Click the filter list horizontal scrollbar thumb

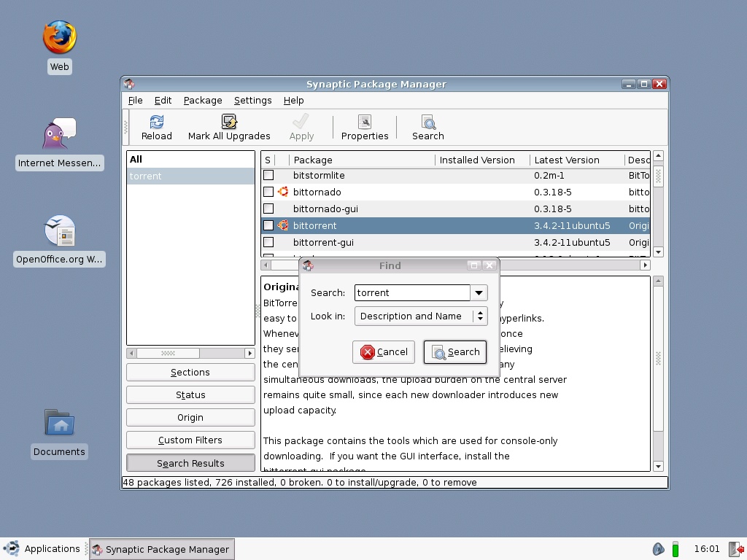pyautogui.click(x=169, y=354)
